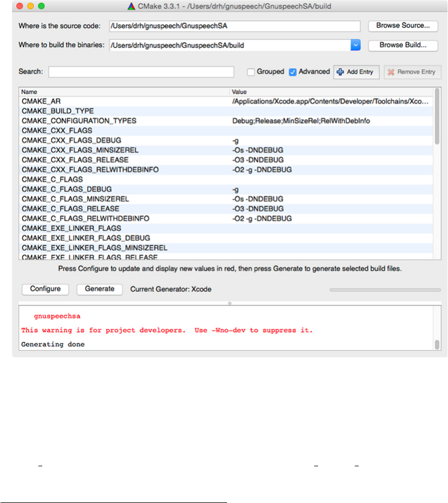This screenshot has width=448, height=503.
Task: Select the CMAKE_CXX_FLAGS_DEBUG row
Action: 226,140
